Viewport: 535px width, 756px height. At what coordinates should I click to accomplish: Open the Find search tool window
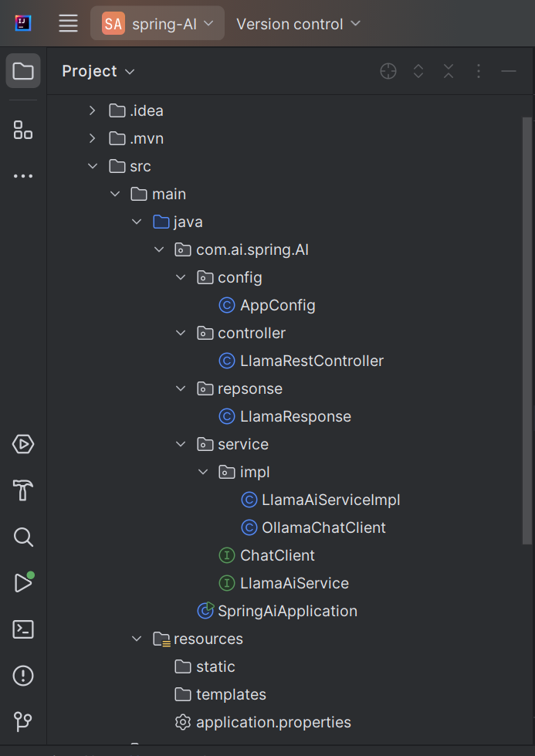22,537
